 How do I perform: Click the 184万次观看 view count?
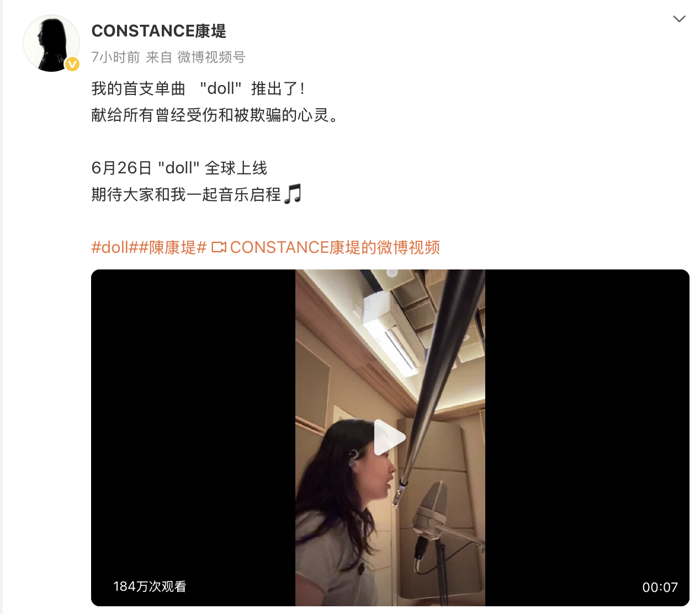pyautogui.click(x=150, y=586)
